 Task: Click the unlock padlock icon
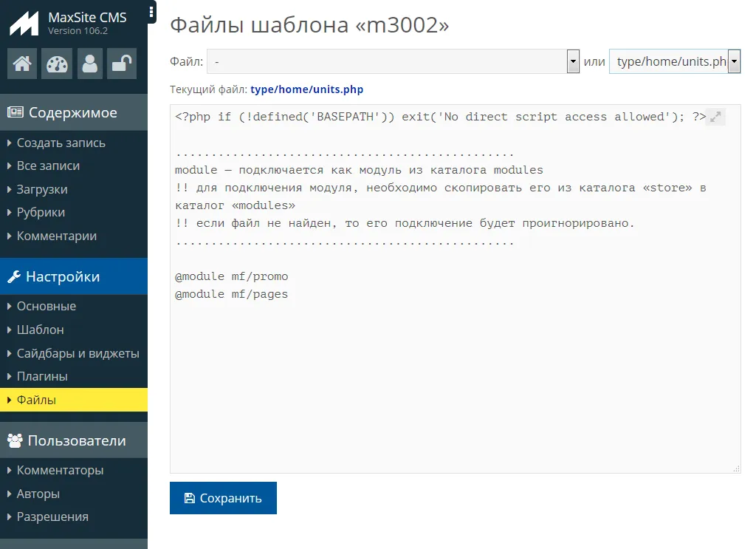[122, 64]
